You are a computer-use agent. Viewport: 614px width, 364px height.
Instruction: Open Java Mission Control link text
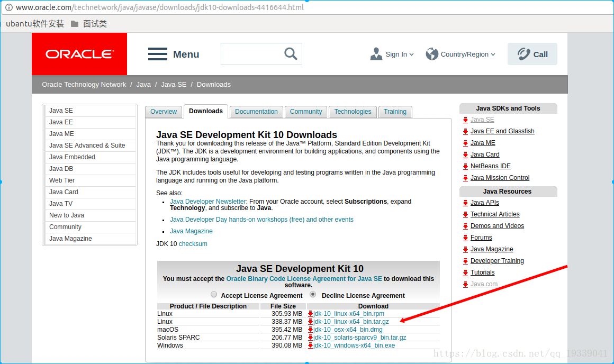point(500,178)
